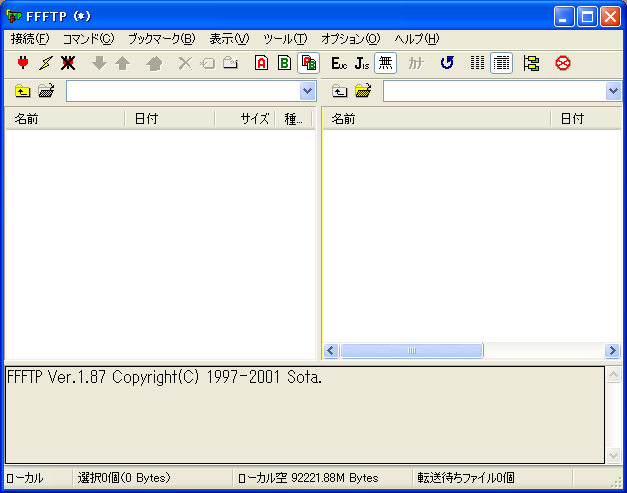The height and width of the screenshot is (493, 627).
Task: Select Binary transfer mode B icon
Action: pos(285,63)
